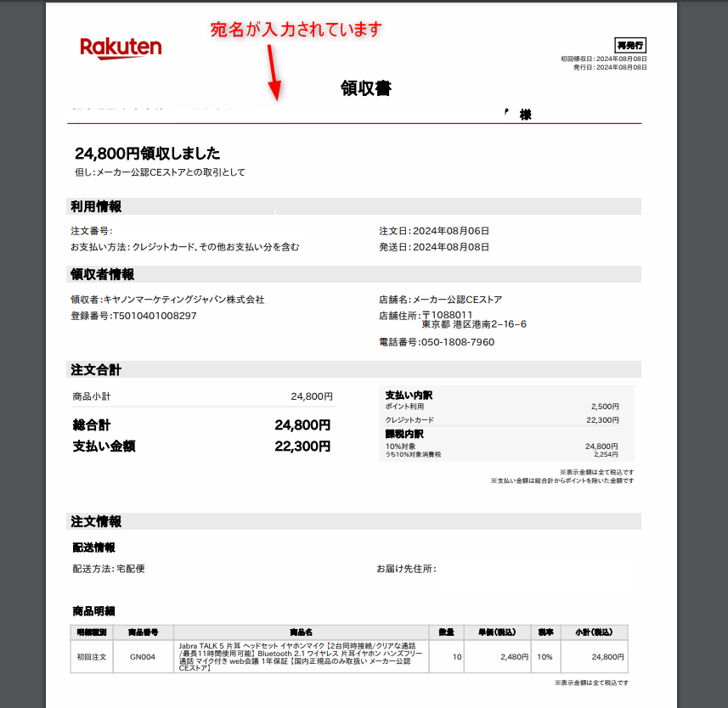This screenshot has height=708, width=728.
Task: Click the 税率 column header
Action: pos(545,632)
